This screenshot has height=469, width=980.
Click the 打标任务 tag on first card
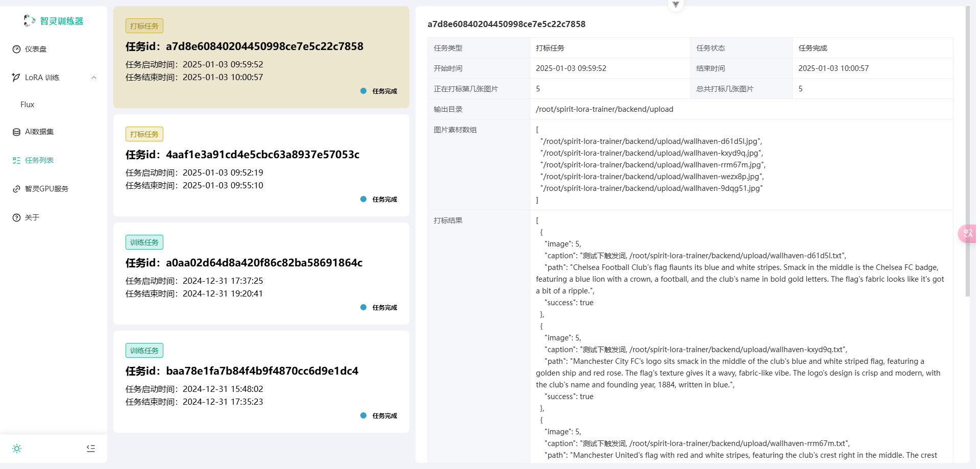click(x=144, y=26)
